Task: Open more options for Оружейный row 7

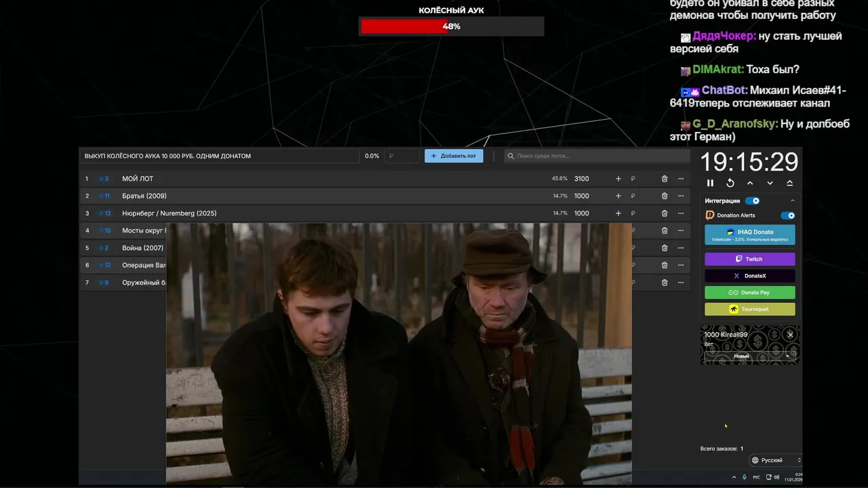Action: tap(681, 282)
